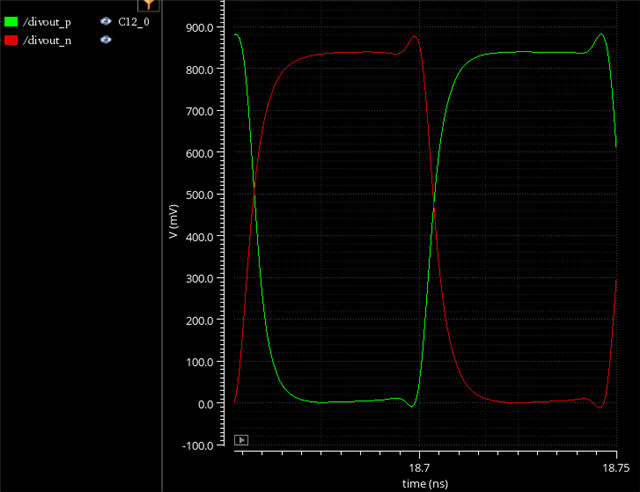
Task: Click the 0.0 y-axis tick label
Action: point(206,404)
